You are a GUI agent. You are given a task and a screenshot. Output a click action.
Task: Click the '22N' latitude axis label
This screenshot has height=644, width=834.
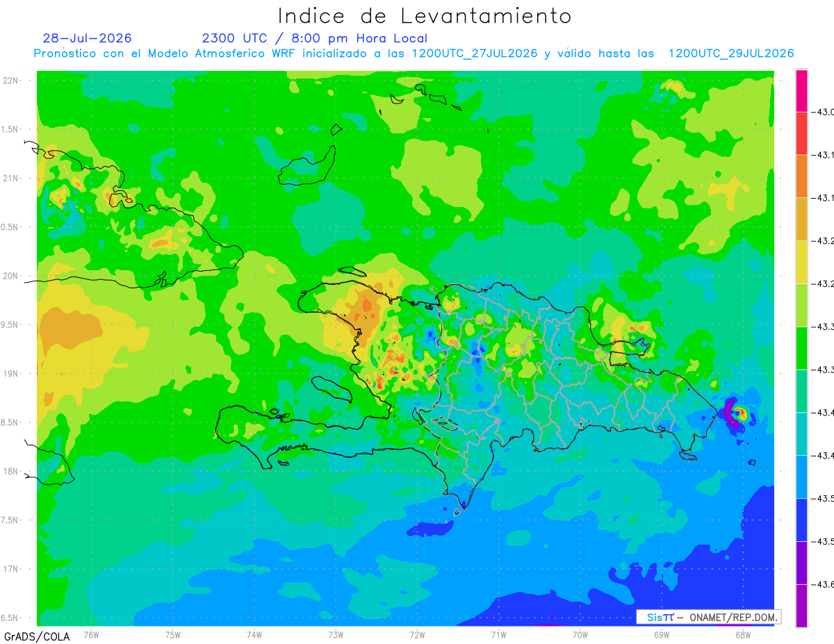click(10, 81)
